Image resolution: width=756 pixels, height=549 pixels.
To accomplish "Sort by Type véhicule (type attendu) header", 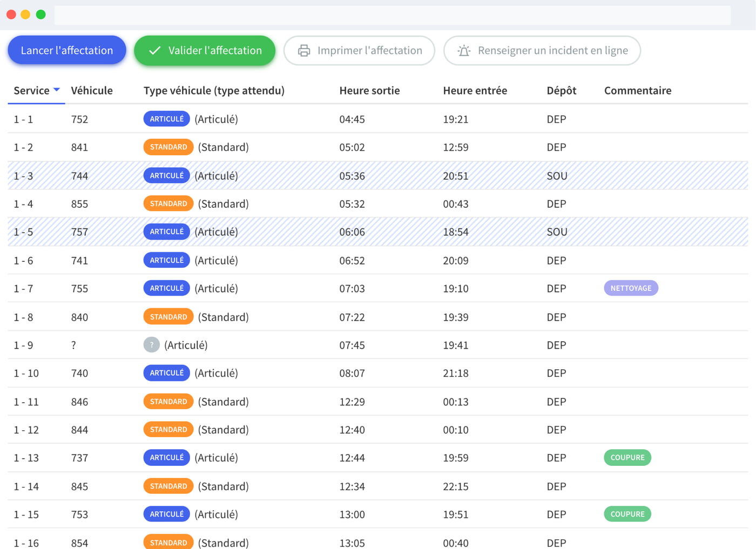I will (x=214, y=90).
